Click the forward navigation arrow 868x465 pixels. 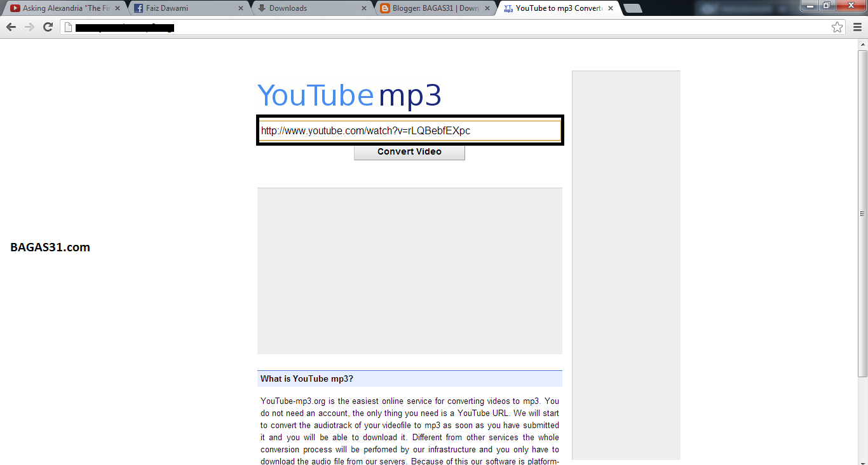(x=29, y=27)
